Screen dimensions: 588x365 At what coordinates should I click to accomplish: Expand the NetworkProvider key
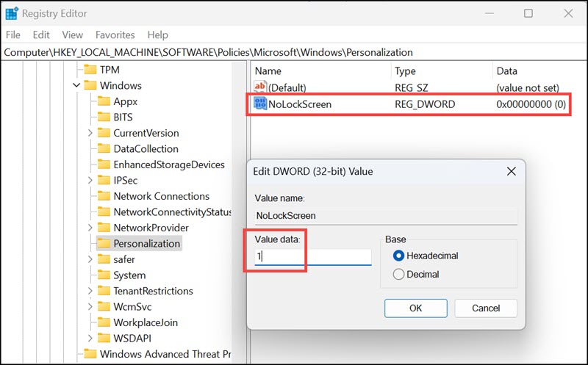pyautogui.click(x=90, y=228)
